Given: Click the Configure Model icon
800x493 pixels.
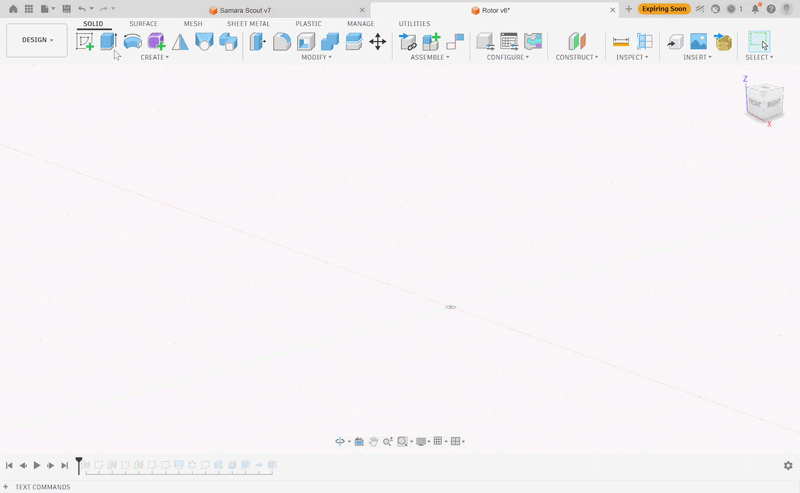Looking at the screenshot, I should click(x=485, y=41).
